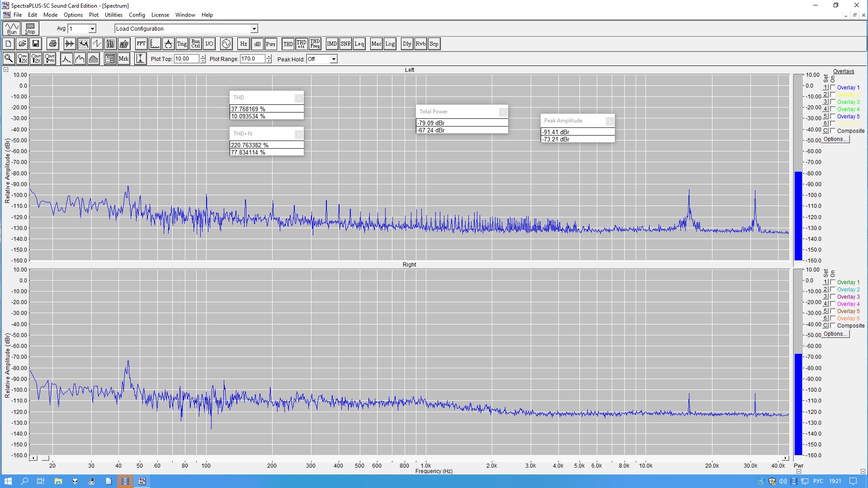Viewport: 868px width, 488px height.
Task: Open the Scp scope view
Action: [x=434, y=44]
